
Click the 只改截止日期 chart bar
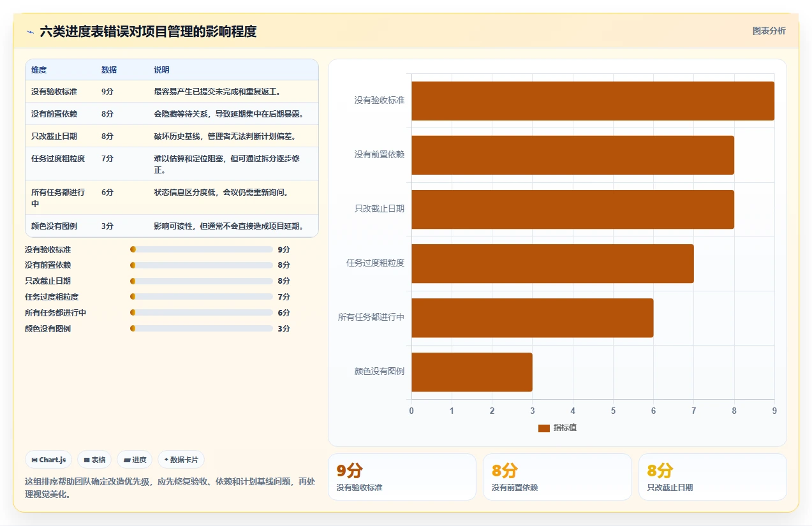573,209
